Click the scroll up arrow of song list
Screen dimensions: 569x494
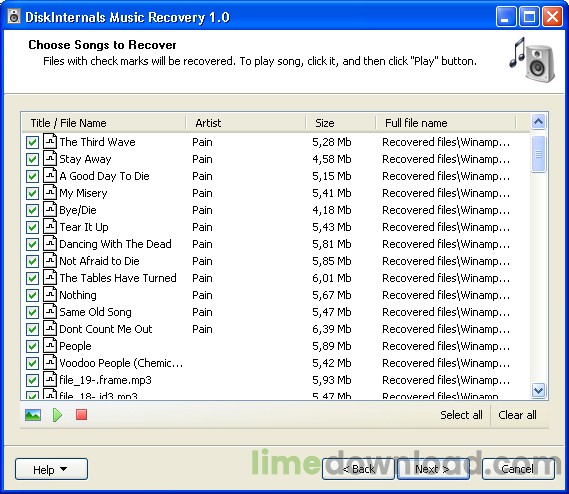point(539,122)
